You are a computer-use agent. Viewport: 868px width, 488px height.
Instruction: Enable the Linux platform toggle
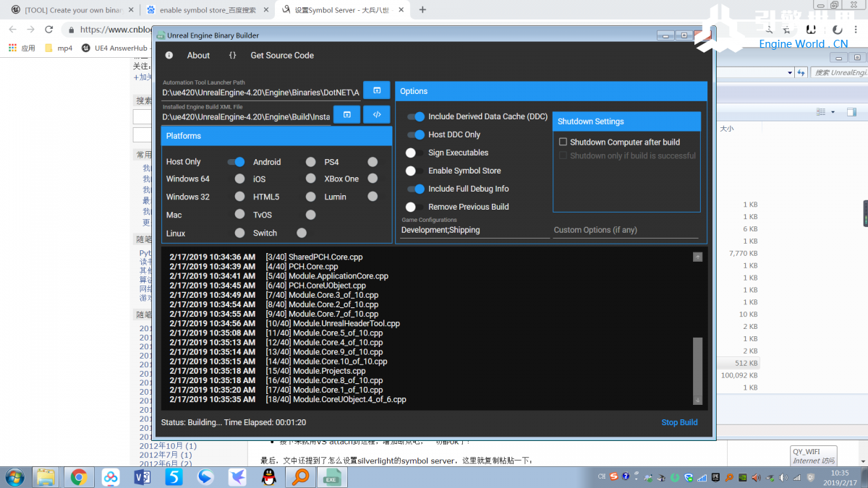coord(239,233)
